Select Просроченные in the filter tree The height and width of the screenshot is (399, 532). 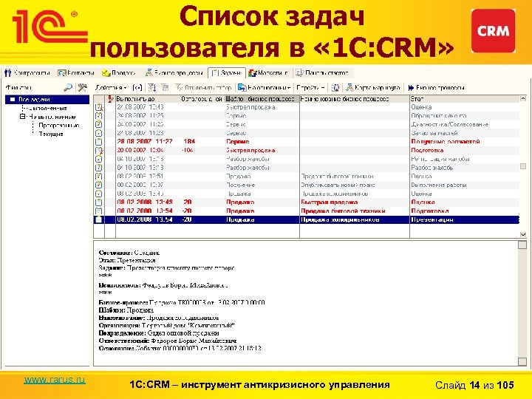pos(58,125)
